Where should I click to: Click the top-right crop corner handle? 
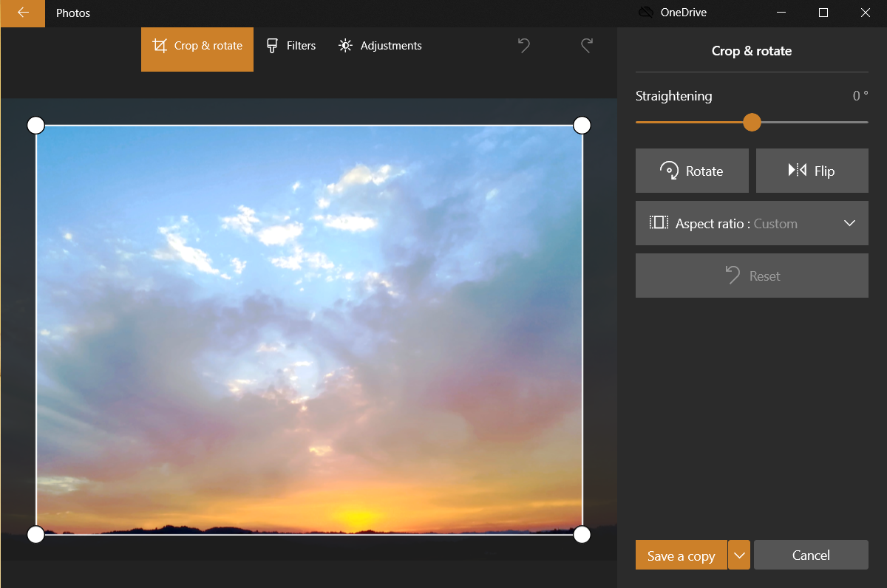(x=582, y=125)
